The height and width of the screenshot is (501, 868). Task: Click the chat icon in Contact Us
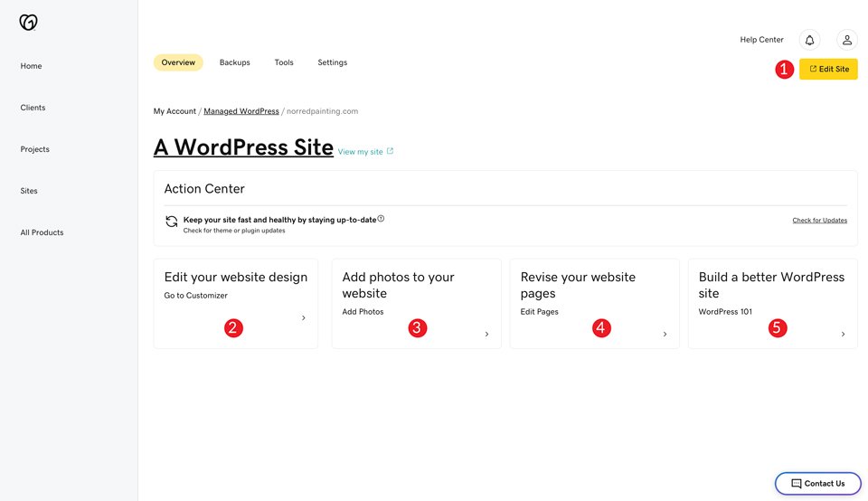(x=796, y=483)
